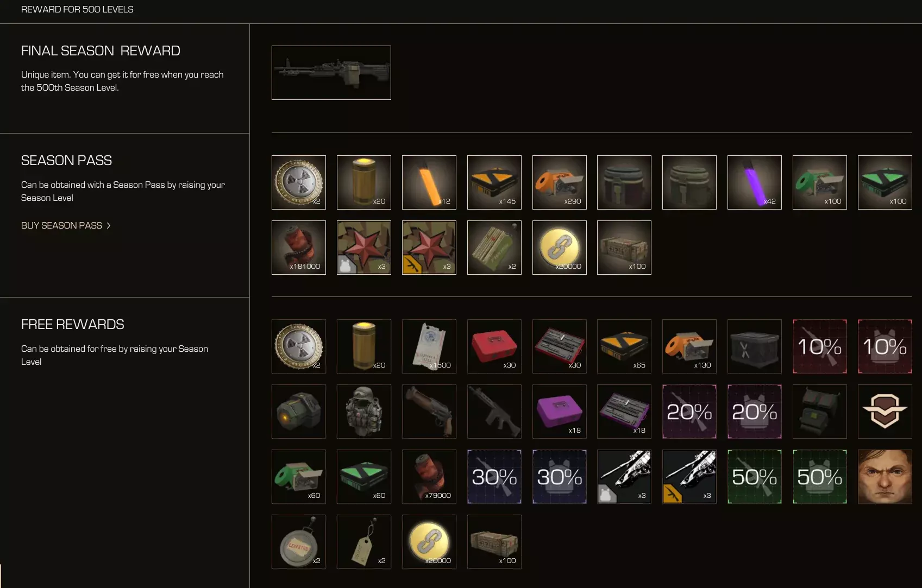Image resolution: width=922 pixels, height=588 pixels.
Task: Select the red cash box x30 reward
Action: 494,346
